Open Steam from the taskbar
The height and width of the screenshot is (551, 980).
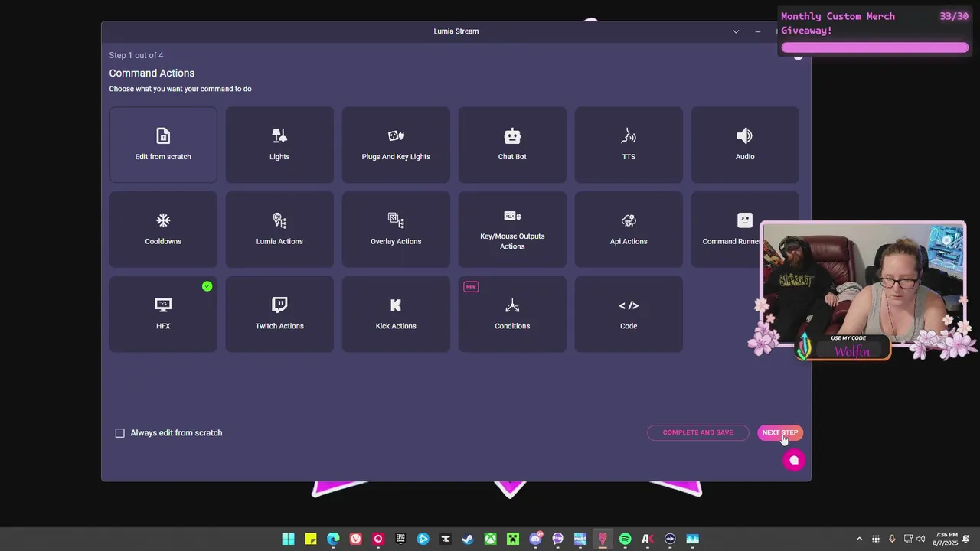coord(468,539)
